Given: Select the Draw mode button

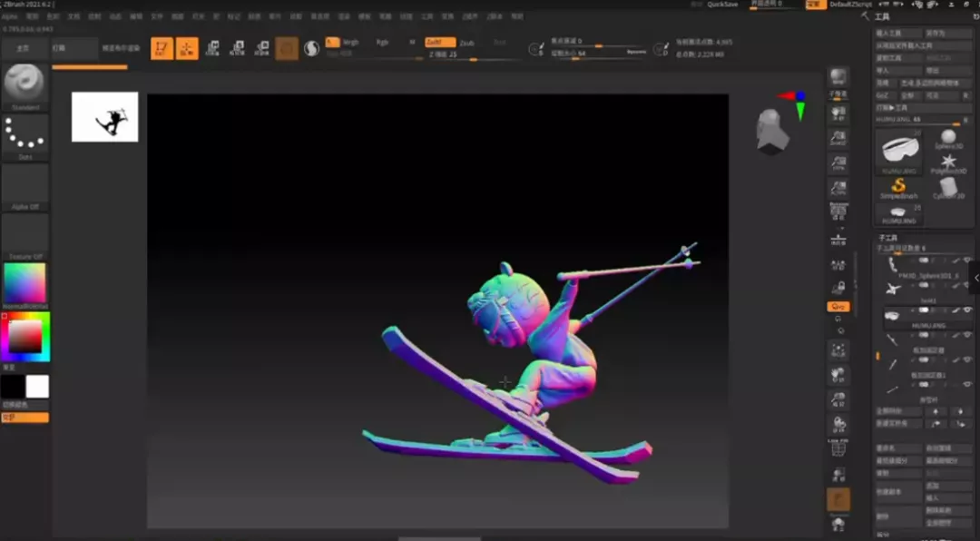Looking at the screenshot, I should [187, 48].
